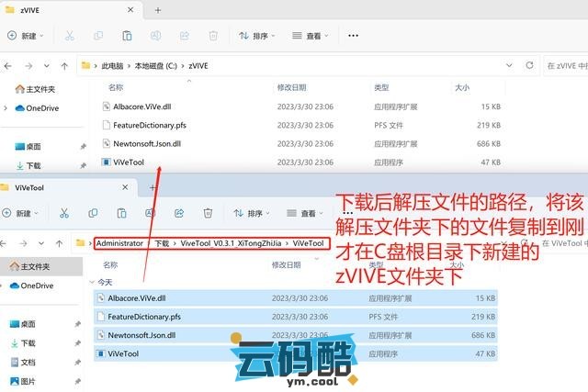The image size is (588, 392).
Task: Click the delete (trash) icon in the zVIVE window
Action: click(212, 36)
